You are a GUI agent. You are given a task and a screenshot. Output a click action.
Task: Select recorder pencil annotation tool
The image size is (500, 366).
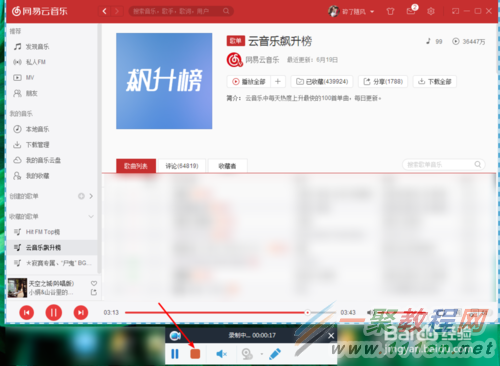click(x=275, y=354)
